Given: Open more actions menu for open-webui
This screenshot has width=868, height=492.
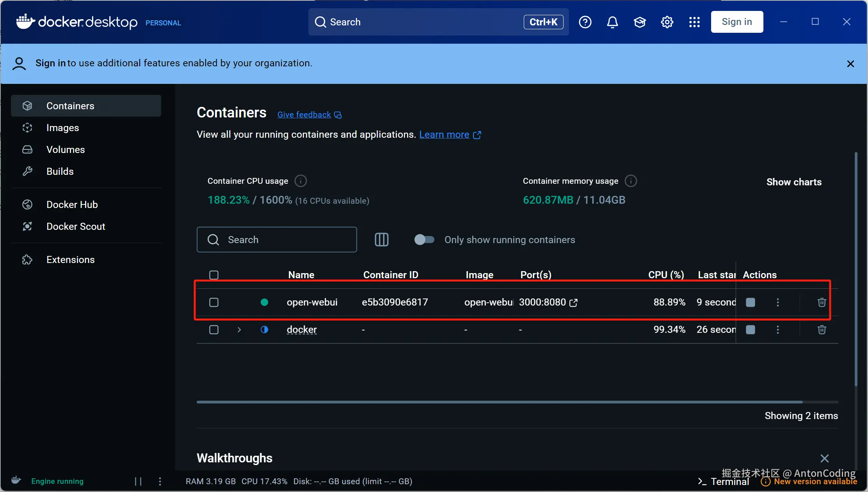Looking at the screenshot, I should pos(777,302).
